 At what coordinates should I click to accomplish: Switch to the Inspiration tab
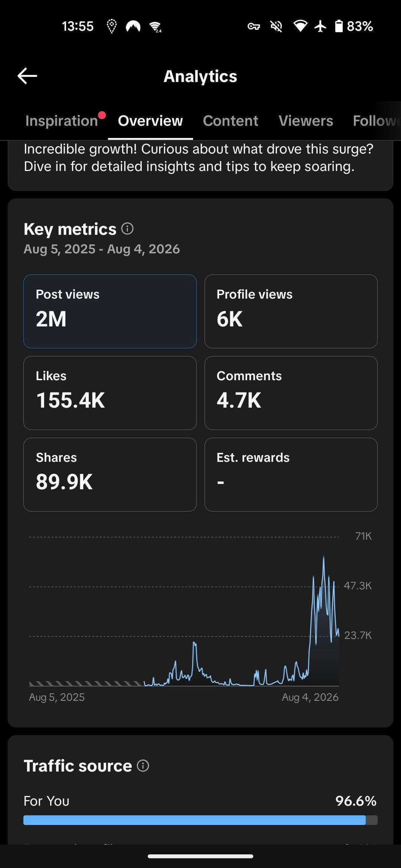pos(62,121)
